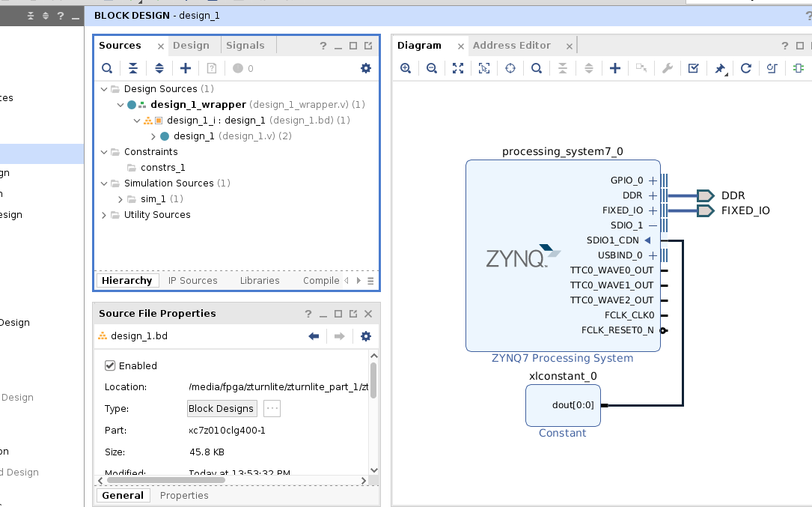Click the green block icon in diagram toolbar
Viewport: 812px width, 507px height.
point(798,68)
